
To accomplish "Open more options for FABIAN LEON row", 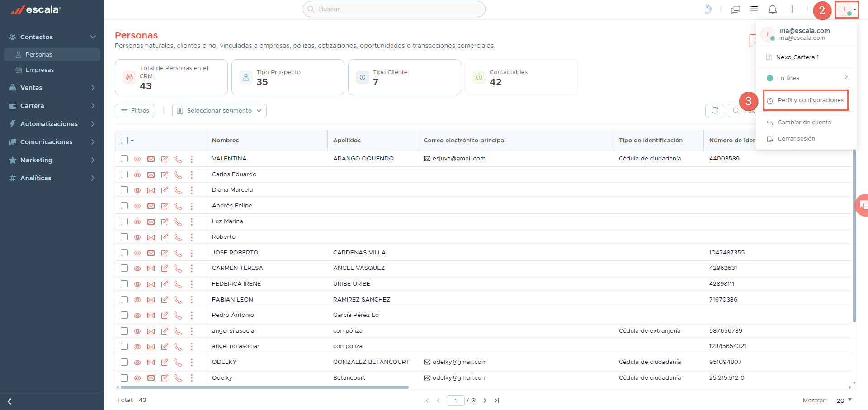I will (192, 300).
